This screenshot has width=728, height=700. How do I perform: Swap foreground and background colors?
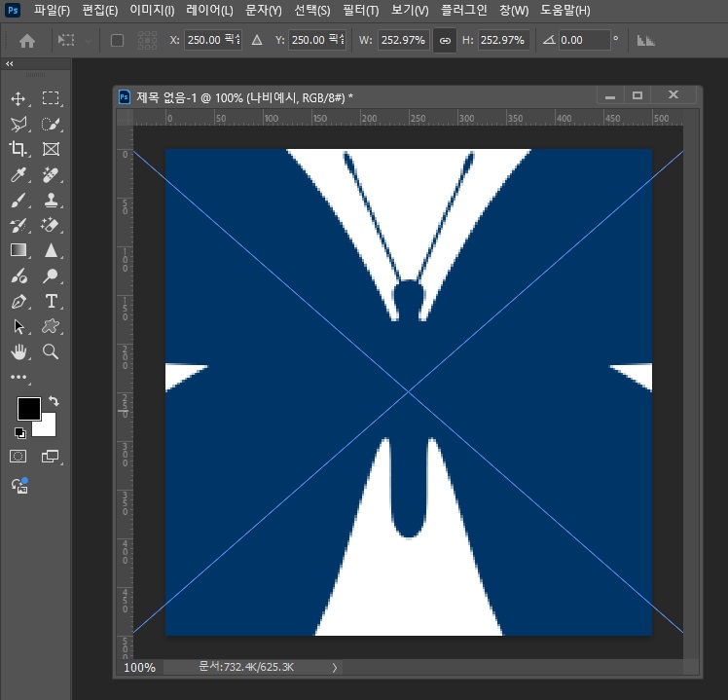(54, 401)
